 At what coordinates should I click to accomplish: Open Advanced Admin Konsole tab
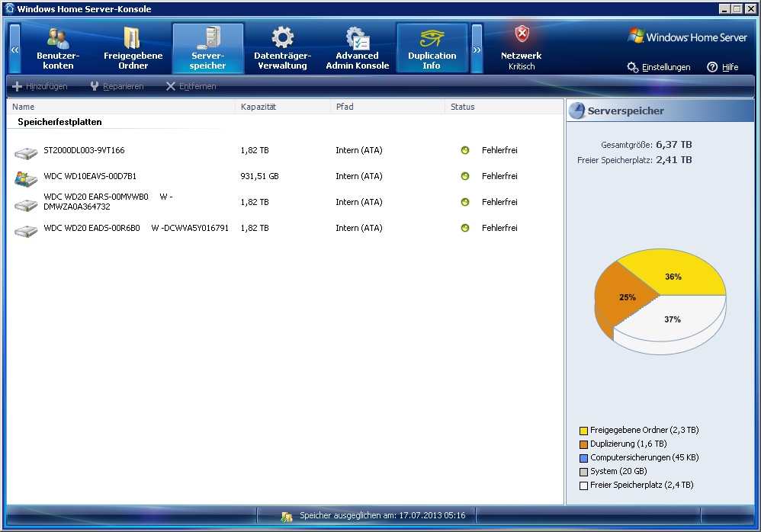(x=357, y=49)
